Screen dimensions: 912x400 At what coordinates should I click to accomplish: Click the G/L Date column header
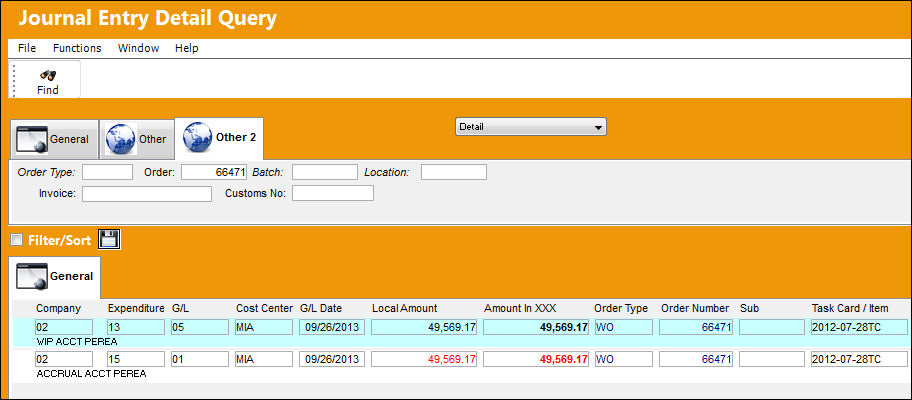click(321, 309)
